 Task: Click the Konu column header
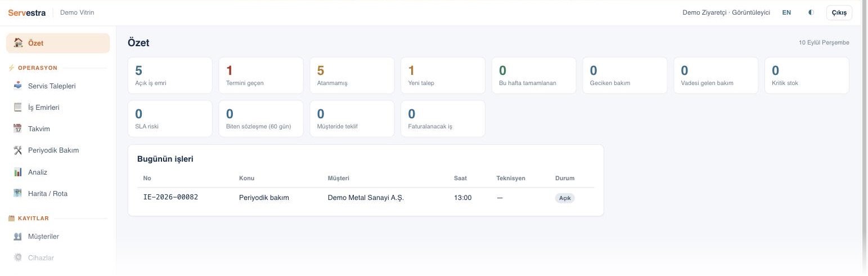tap(246, 178)
